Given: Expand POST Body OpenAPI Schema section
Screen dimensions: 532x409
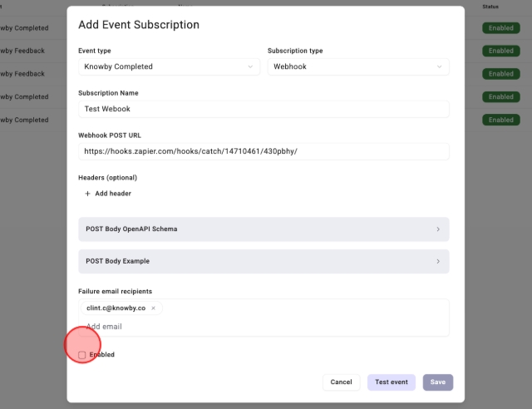Looking at the screenshot, I should pyautogui.click(x=264, y=229).
